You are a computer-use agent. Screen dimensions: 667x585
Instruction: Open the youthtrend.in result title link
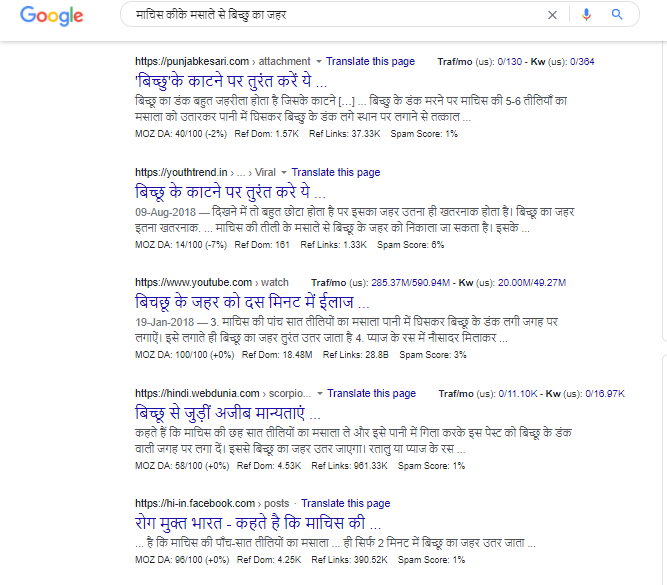point(230,192)
